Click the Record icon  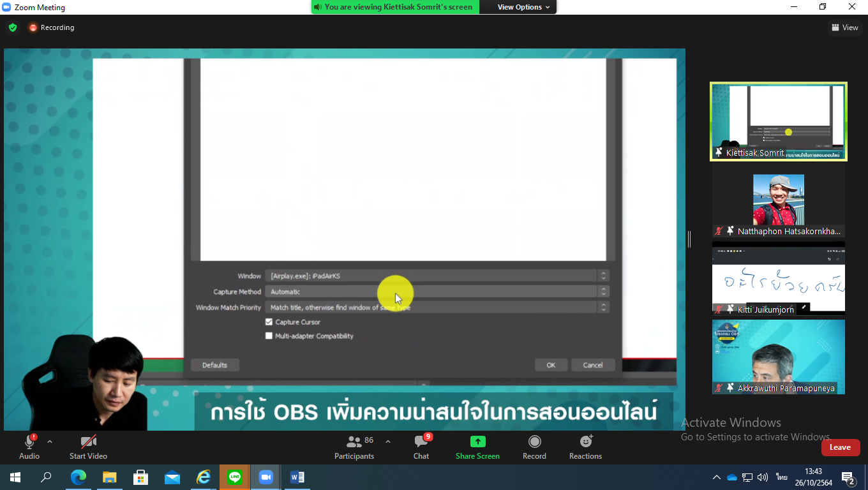click(535, 442)
